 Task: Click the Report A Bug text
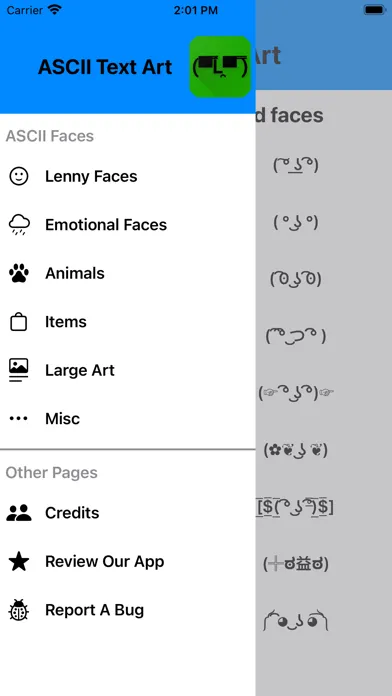click(x=95, y=610)
